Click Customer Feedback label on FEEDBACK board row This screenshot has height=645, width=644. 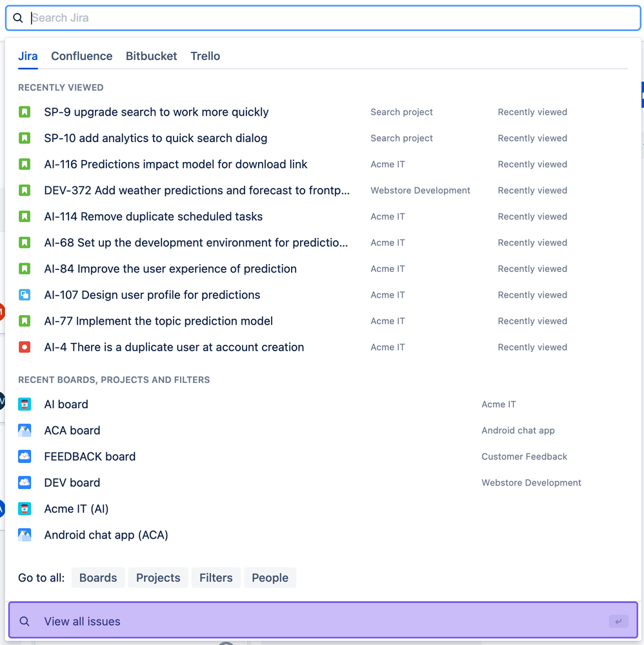pyautogui.click(x=525, y=456)
